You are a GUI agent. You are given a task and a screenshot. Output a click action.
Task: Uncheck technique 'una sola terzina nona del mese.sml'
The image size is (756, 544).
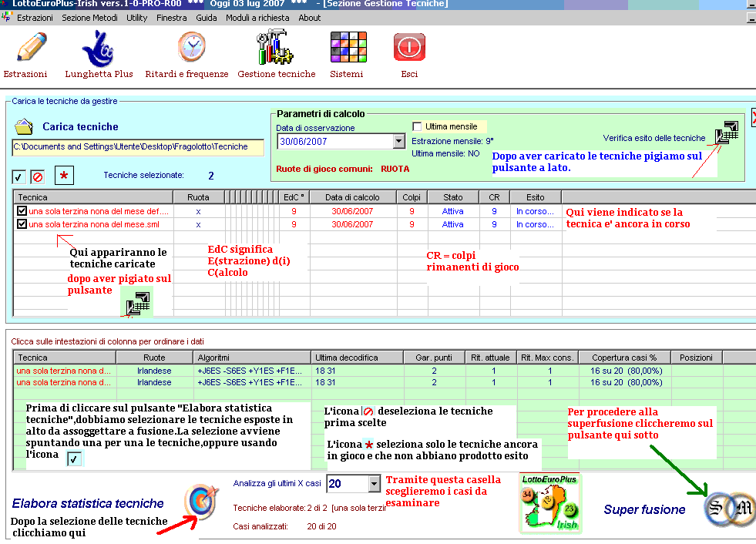point(22,223)
